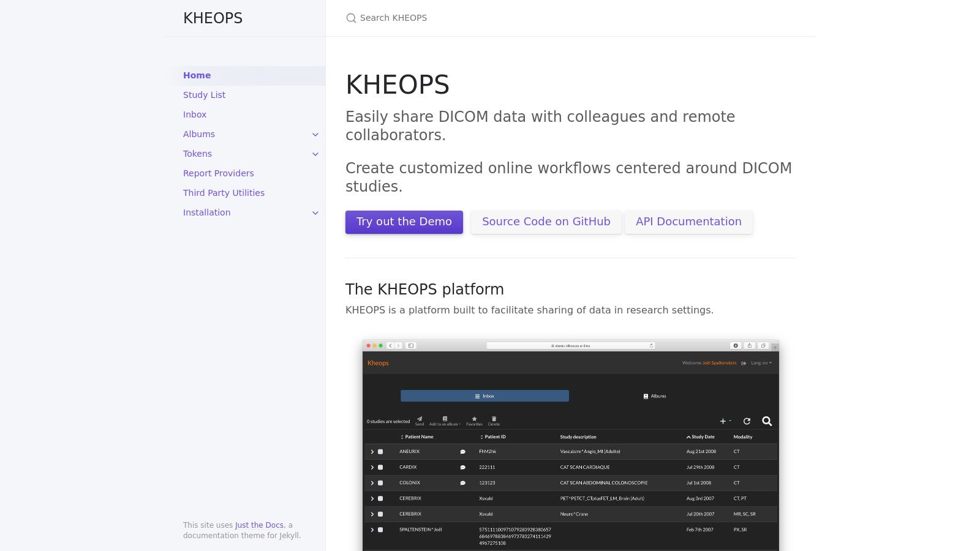Click the Delete trash icon
This screenshot has width=980, height=551.
494,419
